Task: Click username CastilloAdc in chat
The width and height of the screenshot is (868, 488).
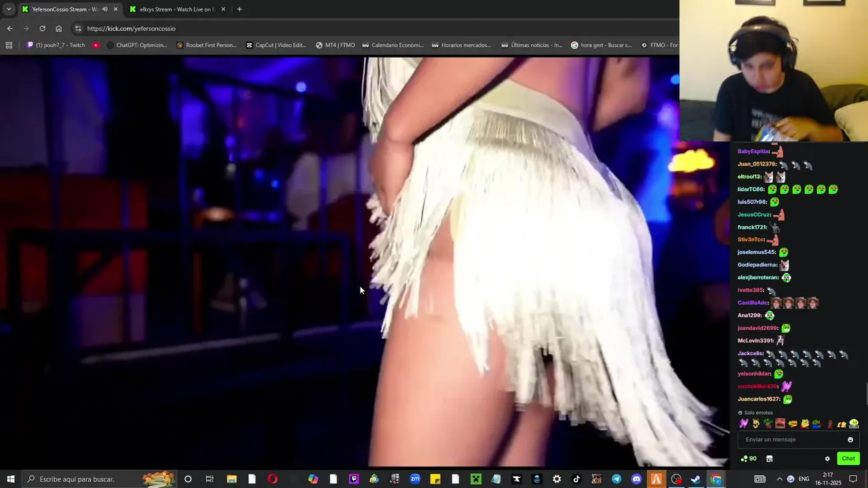Action: [x=753, y=303]
